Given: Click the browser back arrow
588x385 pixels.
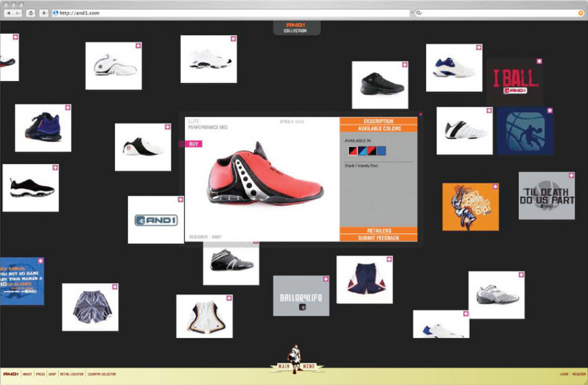Looking at the screenshot, I should tap(9, 12).
